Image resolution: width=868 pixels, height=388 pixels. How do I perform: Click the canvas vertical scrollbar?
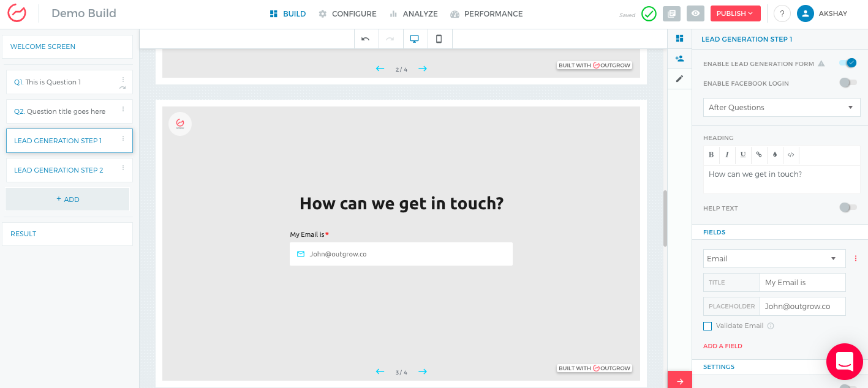pos(665,218)
